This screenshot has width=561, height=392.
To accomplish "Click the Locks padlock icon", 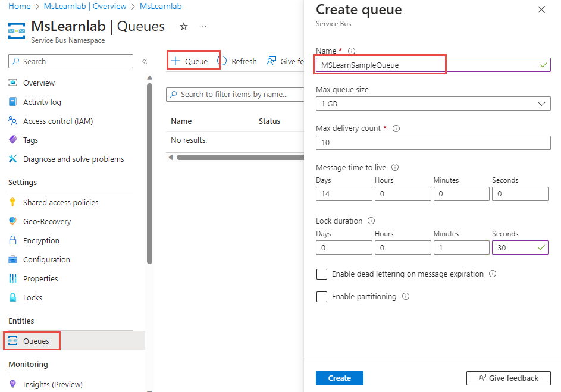I will point(13,297).
